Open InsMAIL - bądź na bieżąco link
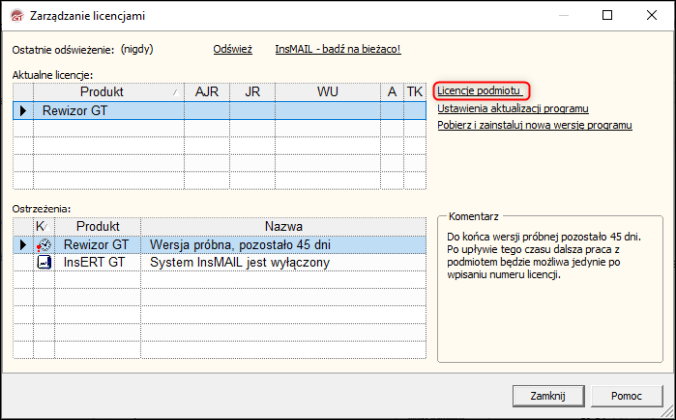This screenshot has width=676, height=420. (337, 49)
